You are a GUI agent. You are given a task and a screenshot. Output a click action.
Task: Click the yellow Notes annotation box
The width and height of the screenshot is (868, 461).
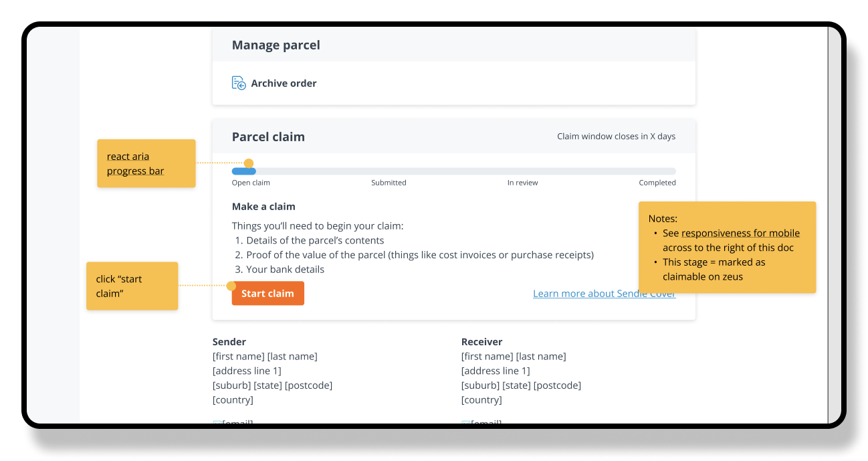727,247
